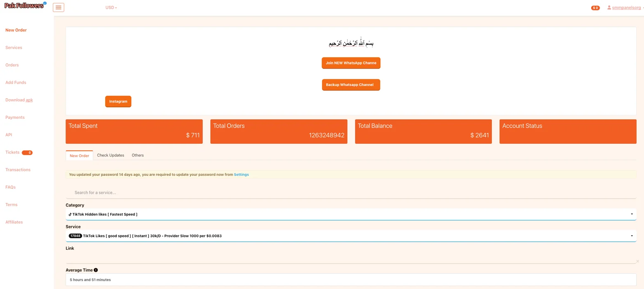Click the Join NEW WhatsApp Channel button

350,63
